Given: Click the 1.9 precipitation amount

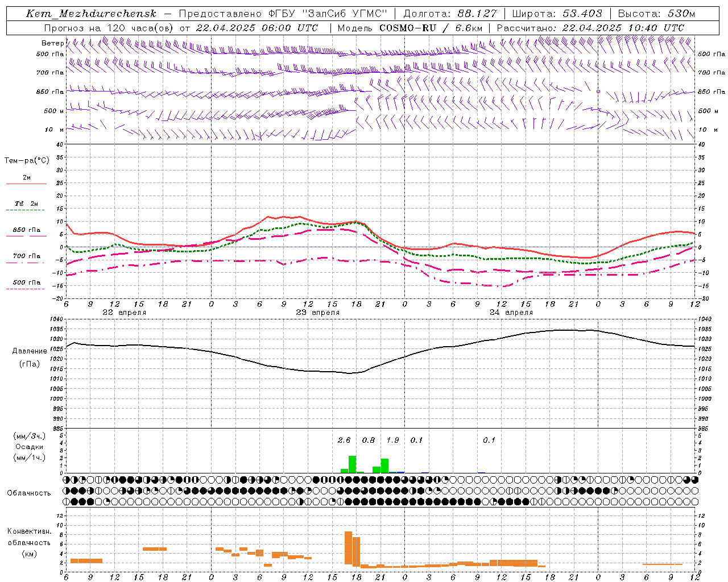Looking at the screenshot, I should [392, 440].
